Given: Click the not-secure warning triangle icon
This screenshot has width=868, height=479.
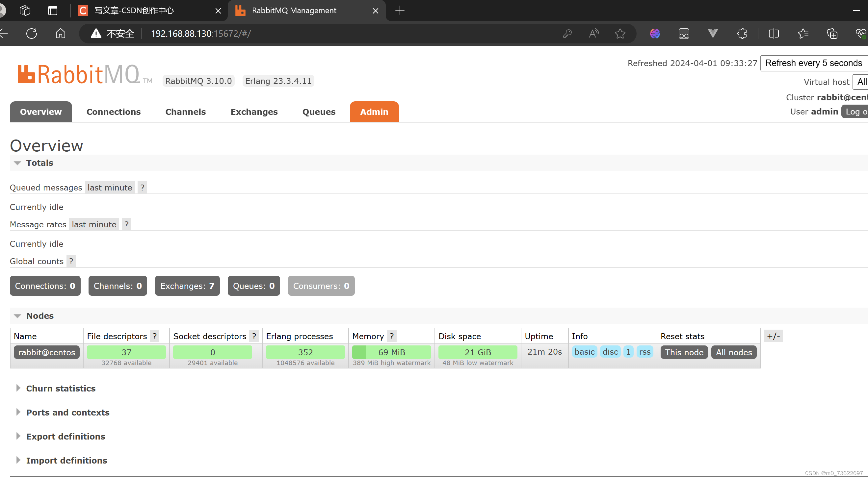Looking at the screenshot, I should pyautogui.click(x=96, y=33).
